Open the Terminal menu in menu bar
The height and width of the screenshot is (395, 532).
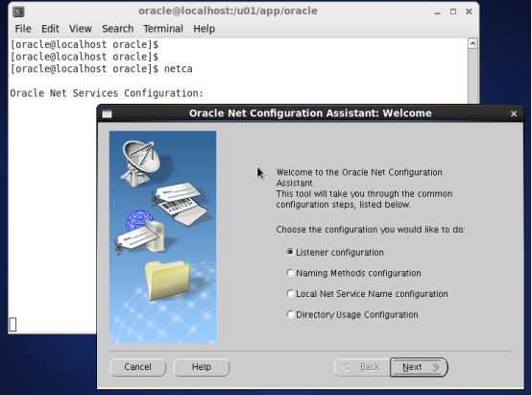point(163,29)
